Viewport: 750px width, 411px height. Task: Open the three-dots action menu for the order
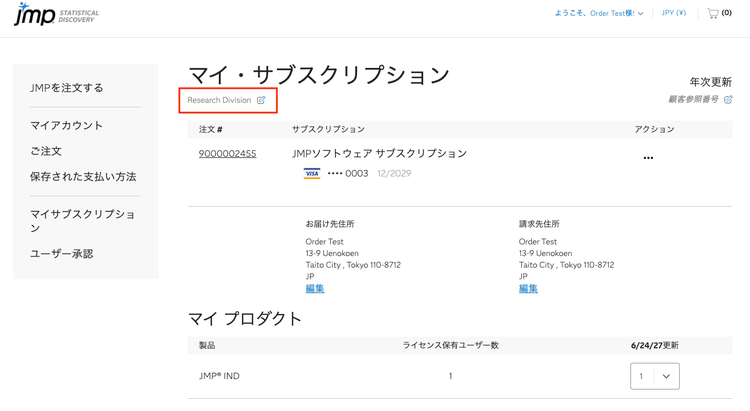pos(648,158)
